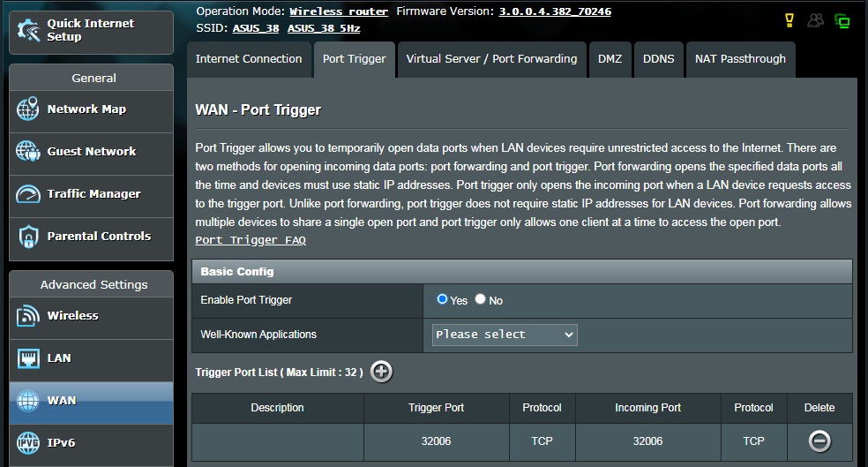Image resolution: width=868 pixels, height=467 pixels.
Task: Click the users icon in top bar
Action: (815, 20)
